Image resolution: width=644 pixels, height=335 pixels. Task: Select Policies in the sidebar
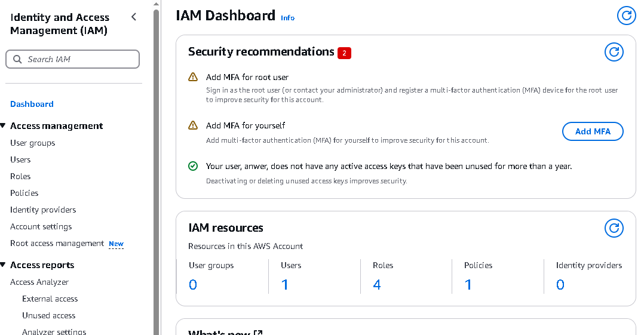point(24,193)
